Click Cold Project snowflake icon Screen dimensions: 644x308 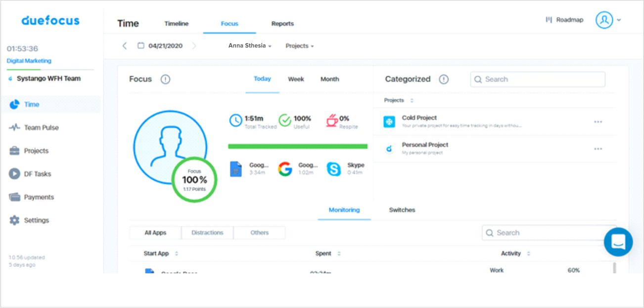[389, 122]
